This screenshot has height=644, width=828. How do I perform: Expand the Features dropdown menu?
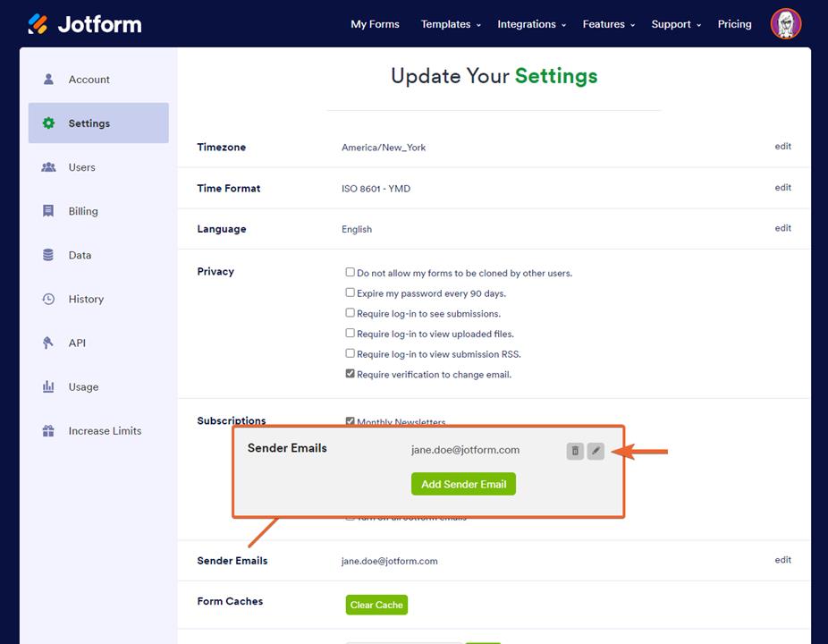608,24
